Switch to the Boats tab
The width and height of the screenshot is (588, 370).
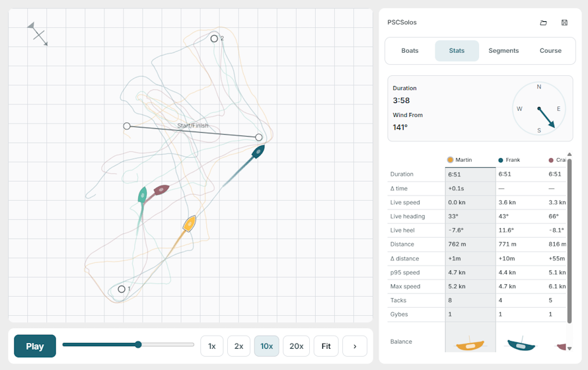(x=410, y=51)
